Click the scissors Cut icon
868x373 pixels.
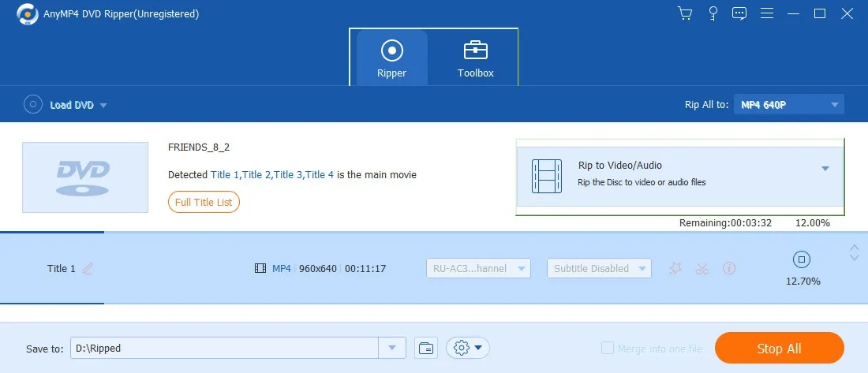pyautogui.click(x=702, y=269)
